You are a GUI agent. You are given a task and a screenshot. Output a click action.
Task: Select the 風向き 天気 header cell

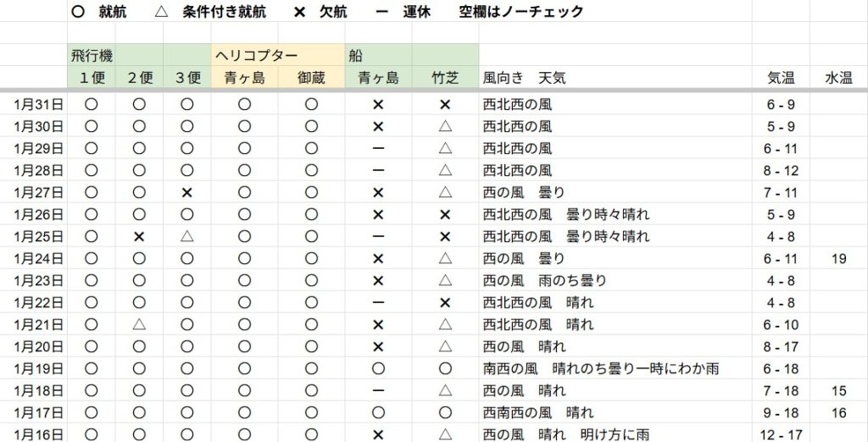(x=524, y=78)
